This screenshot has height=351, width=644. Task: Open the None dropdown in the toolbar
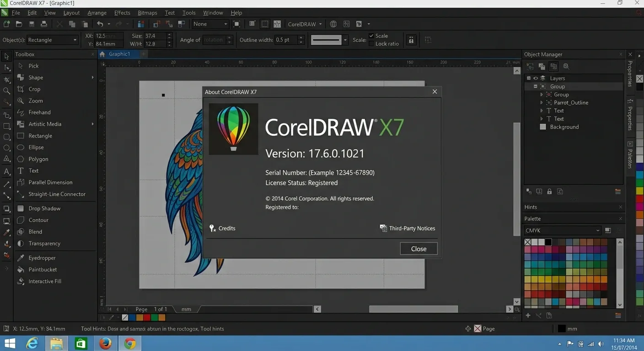click(210, 24)
